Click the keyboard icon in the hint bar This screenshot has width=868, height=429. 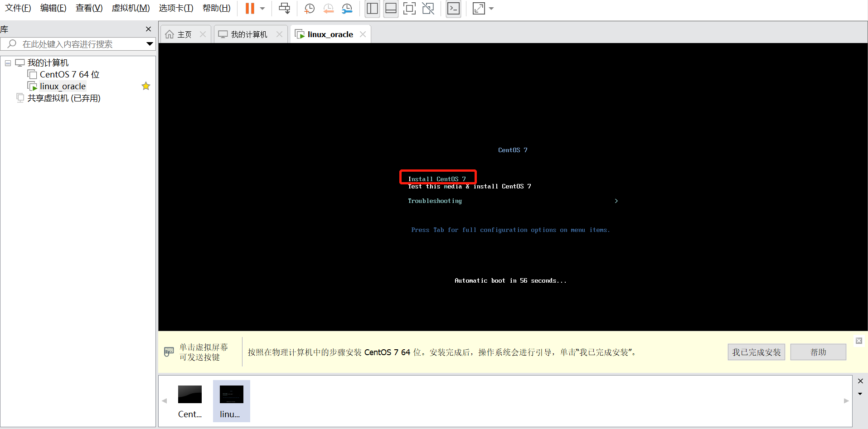pos(169,352)
